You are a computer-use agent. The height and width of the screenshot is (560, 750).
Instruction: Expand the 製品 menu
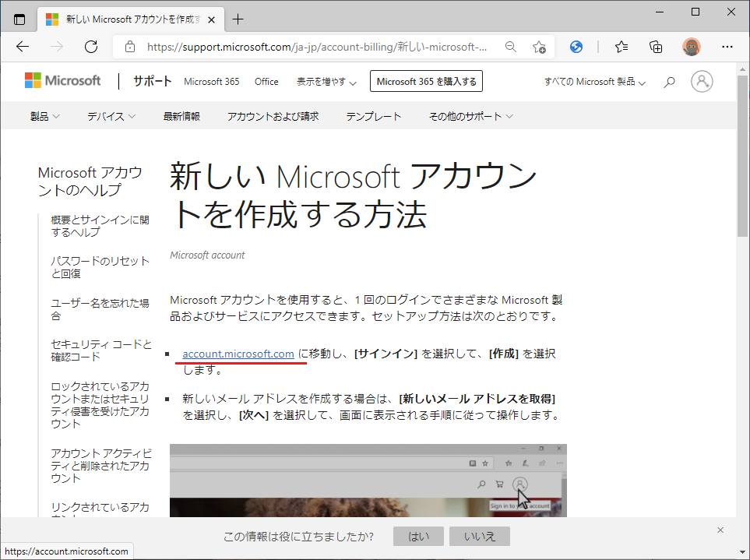(44, 116)
